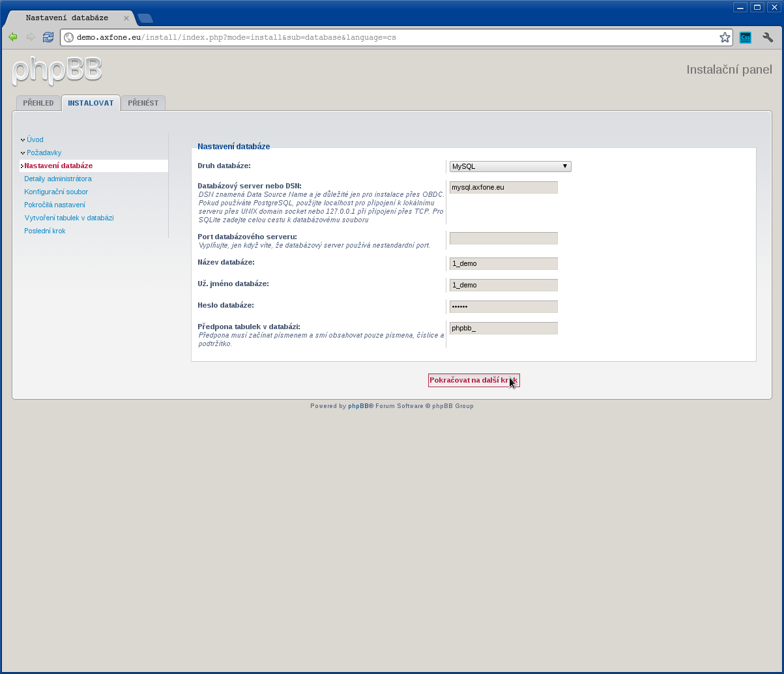Click the Port databázového serveru field
784x674 pixels.
[502, 238]
